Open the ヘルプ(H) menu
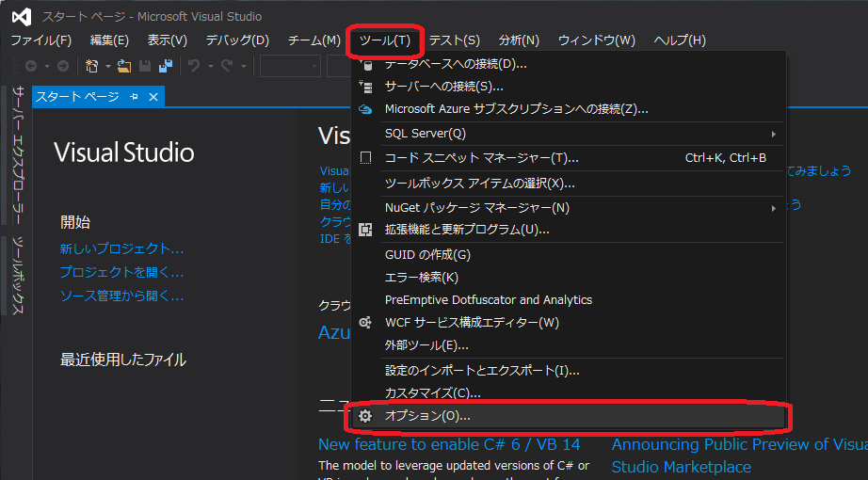Image resolution: width=868 pixels, height=480 pixels. pyautogui.click(x=680, y=40)
